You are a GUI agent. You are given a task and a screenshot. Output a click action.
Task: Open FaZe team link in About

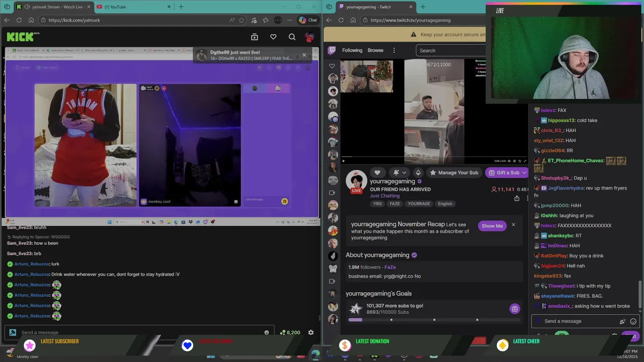pyautogui.click(x=390, y=267)
